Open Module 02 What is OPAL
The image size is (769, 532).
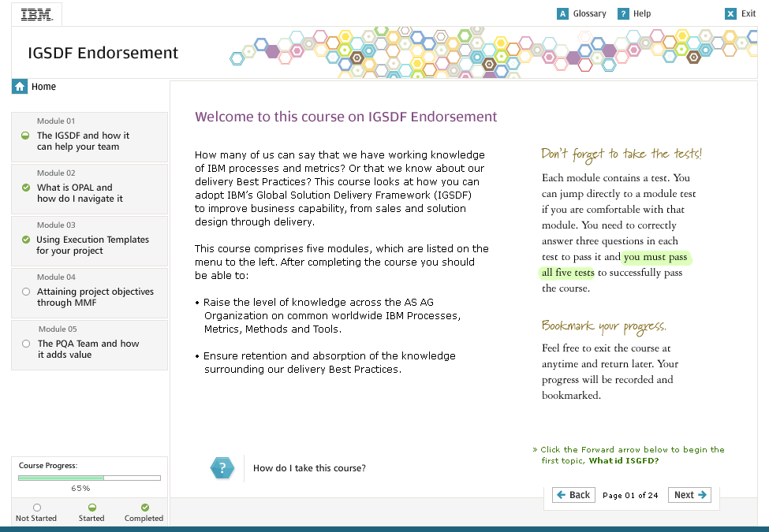point(90,189)
